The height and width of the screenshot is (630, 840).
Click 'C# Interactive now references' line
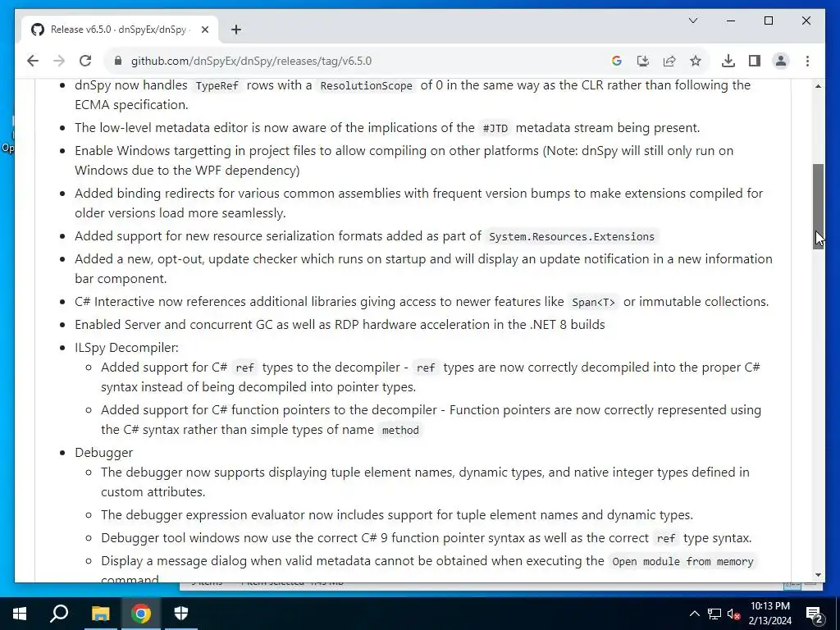click(422, 302)
